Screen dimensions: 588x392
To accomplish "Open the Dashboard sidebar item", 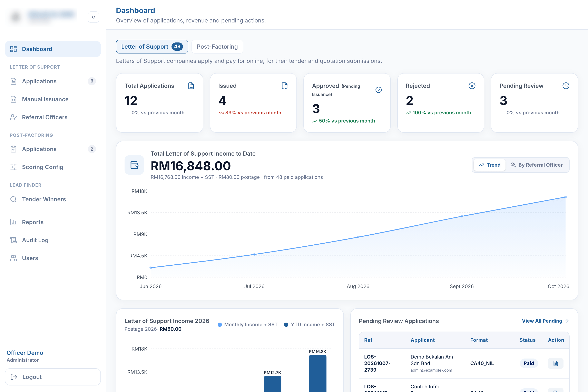I will pos(53,49).
